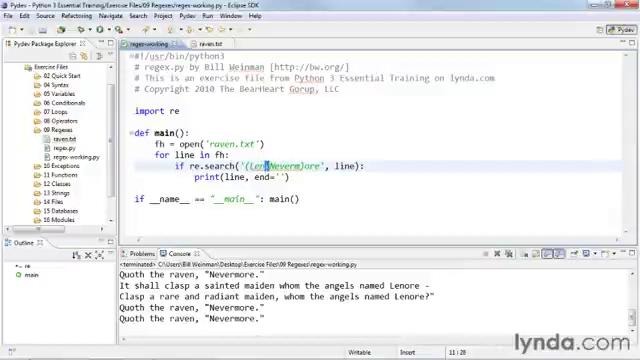Viewport: 640px width, 360px height.
Task: Toggle Link with Editor in Package Explorer
Action: 84,56
